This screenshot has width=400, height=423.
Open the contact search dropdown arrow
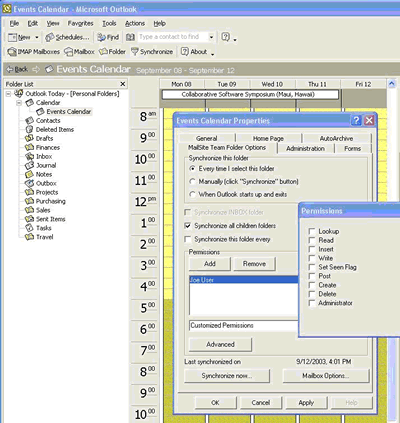[x=211, y=37]
